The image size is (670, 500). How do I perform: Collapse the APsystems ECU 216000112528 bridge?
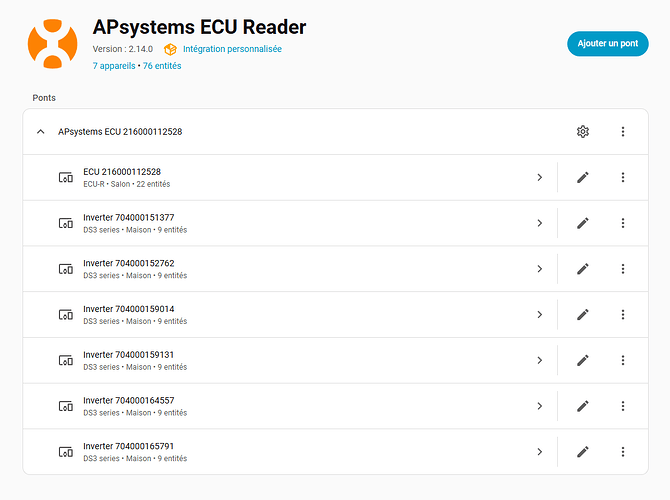(x=40, y=132)
